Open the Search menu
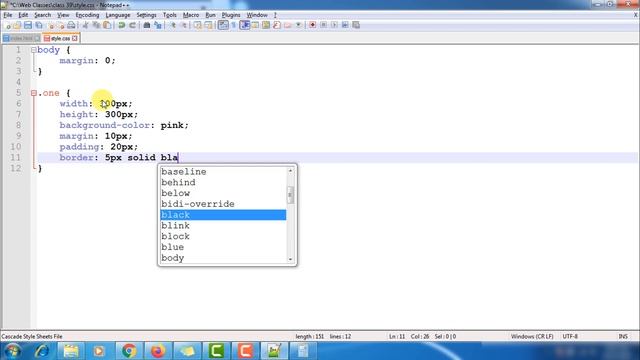 click(x=42, y=15)
